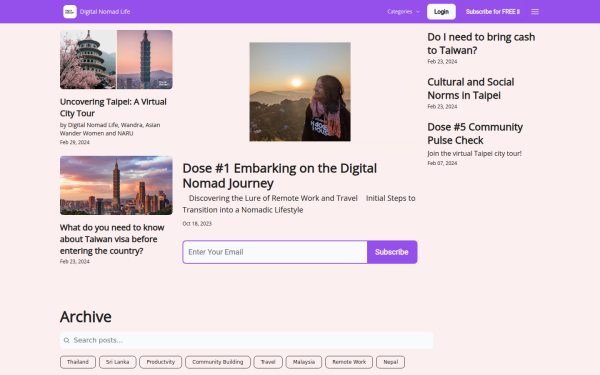Viewport: 600px width, 375px height.
Task: Open the hamburger menu icon
Action: click(x=535, y=11)
